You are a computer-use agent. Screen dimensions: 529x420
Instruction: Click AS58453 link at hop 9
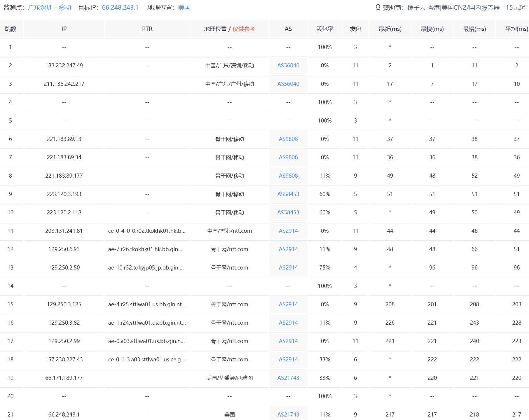click(x=288, y=194)
